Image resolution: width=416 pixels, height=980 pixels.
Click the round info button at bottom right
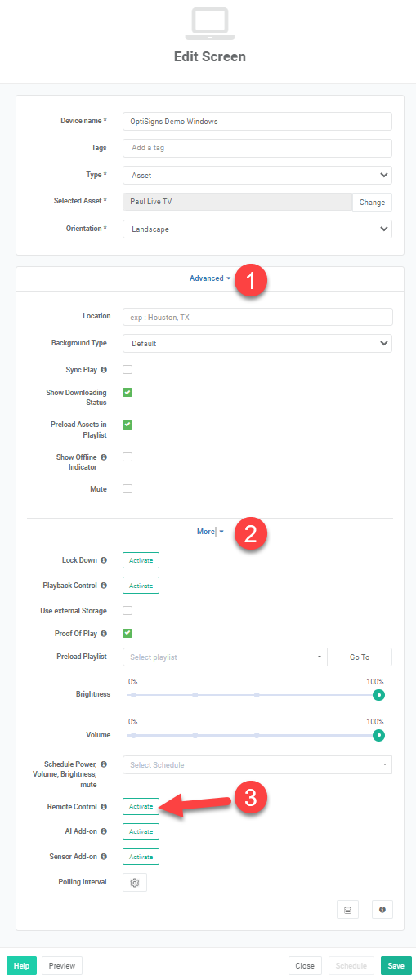pos(382,909)
